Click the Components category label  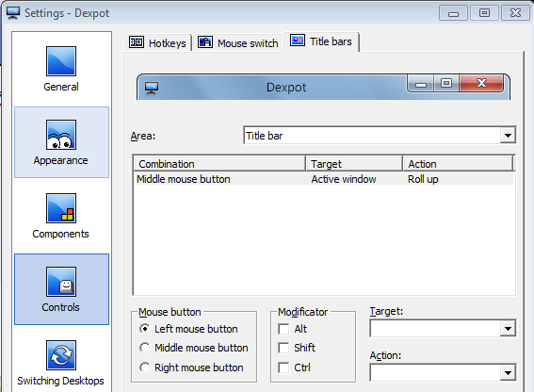coord(60,234)
